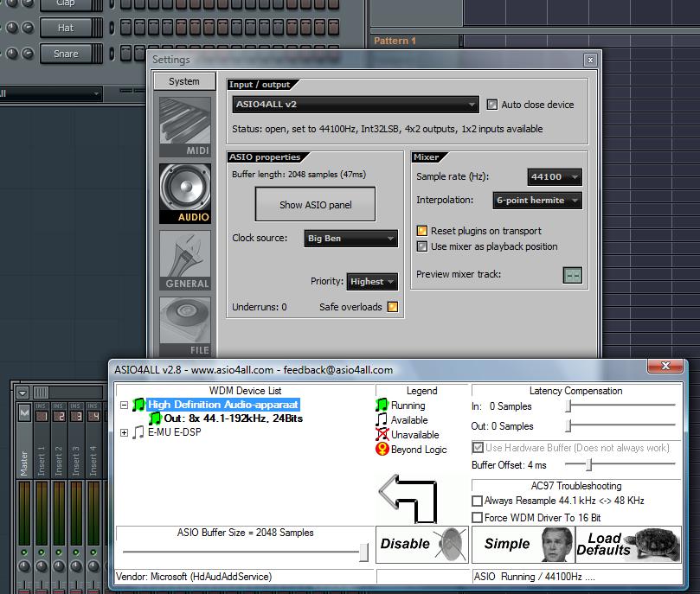
Task: Enable Force WDM Driver To 16 Bit
Action: pos(478,518)
